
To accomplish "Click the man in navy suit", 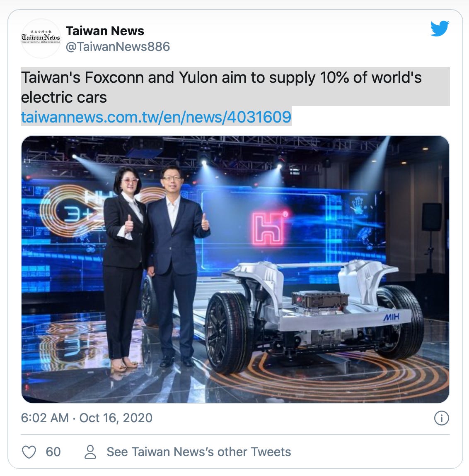I will (x=177, y=264).
